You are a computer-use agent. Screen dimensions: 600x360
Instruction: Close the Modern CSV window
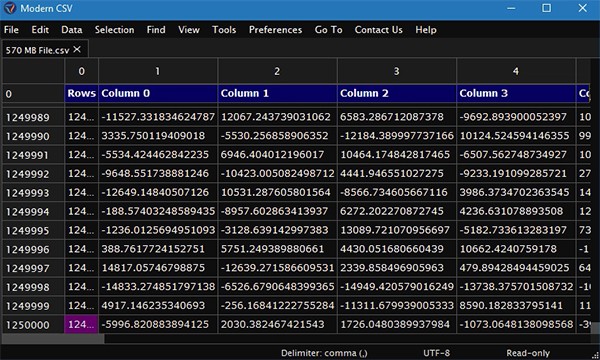[x=582, y=8]
